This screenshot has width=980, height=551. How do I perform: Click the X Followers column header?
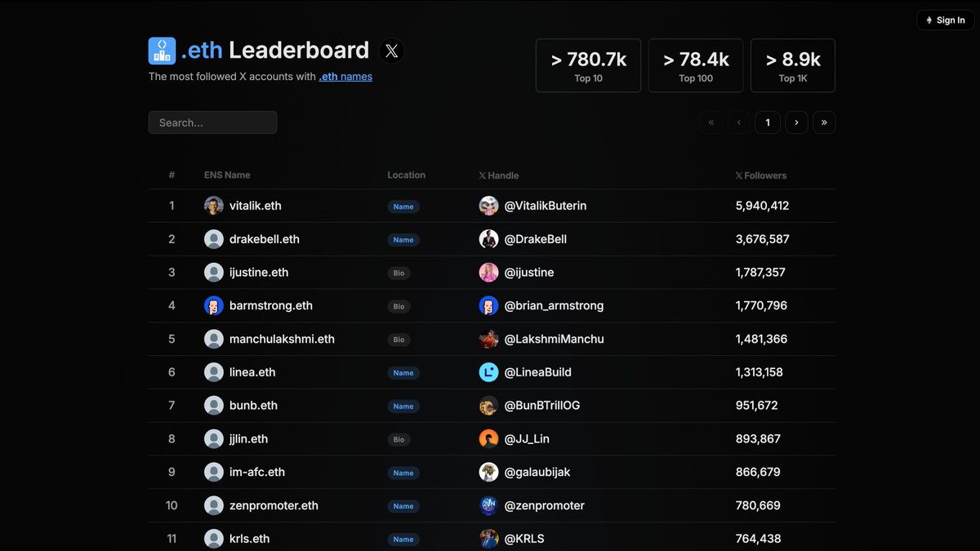pyautogui.click(x=761, y=176)
